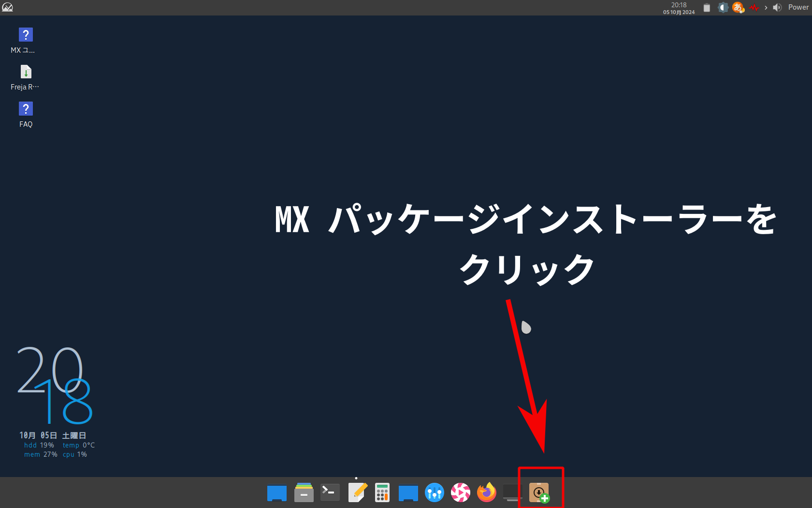Click the dark monitor icon in dock
Image resolution: width=812 pixels, height=508 pixels.
click(x=513, y=493)
